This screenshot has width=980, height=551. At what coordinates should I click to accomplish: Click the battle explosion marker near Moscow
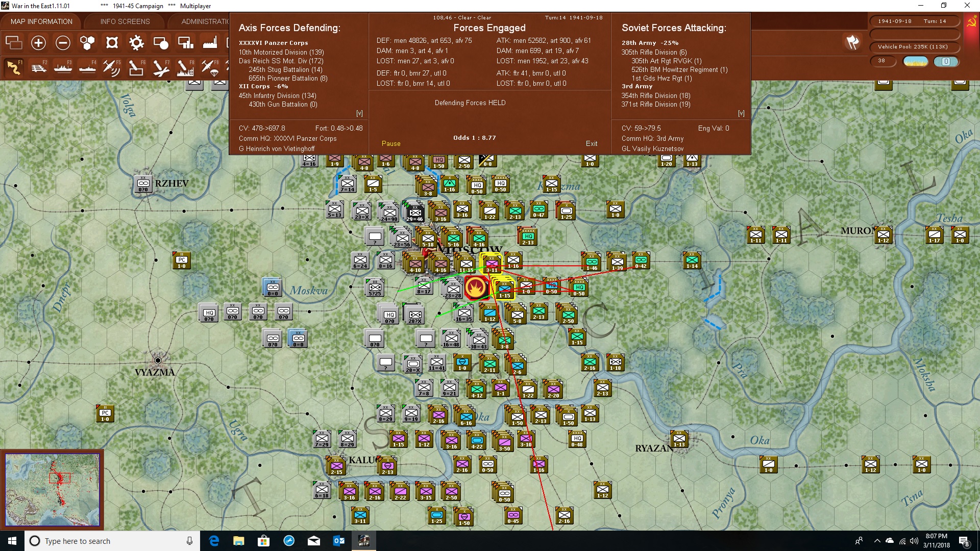[476, 288]
